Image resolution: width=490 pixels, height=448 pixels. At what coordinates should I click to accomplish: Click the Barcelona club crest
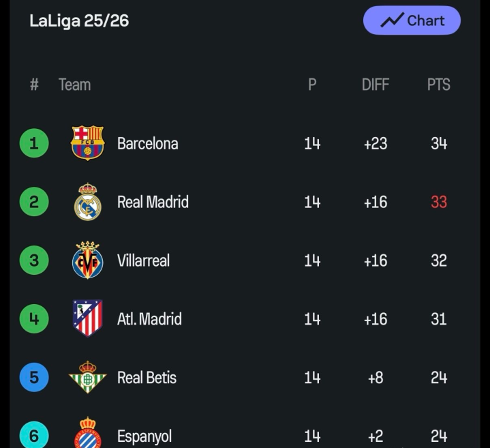(88, 143)
